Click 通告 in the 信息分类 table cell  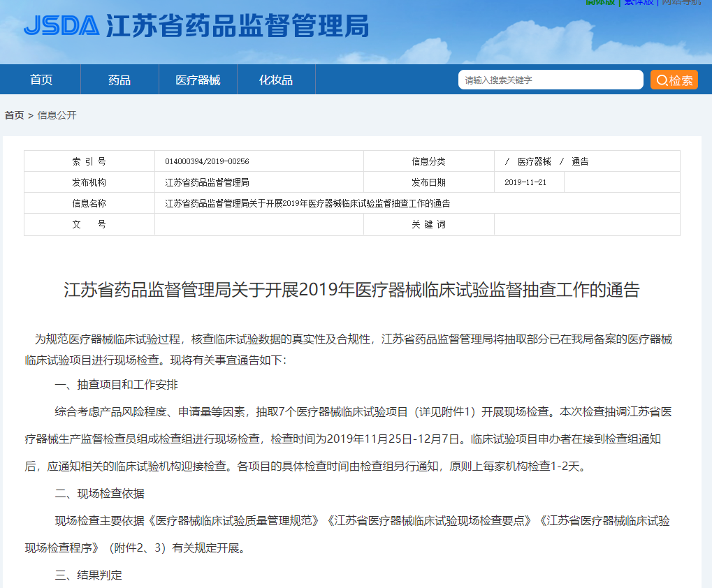580,161
